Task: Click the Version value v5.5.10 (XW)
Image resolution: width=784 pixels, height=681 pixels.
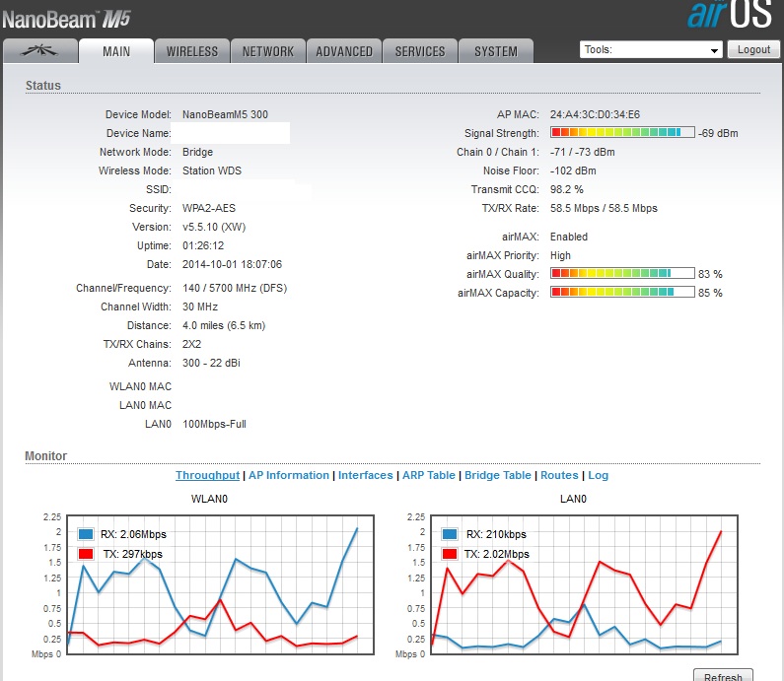Action: [214, 227]
